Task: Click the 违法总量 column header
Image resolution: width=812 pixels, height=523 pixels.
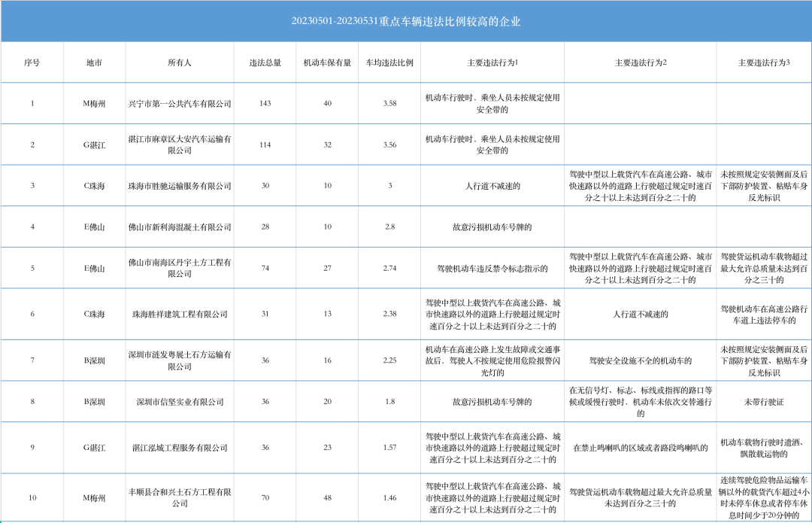Action: click(x=265, y=62)
